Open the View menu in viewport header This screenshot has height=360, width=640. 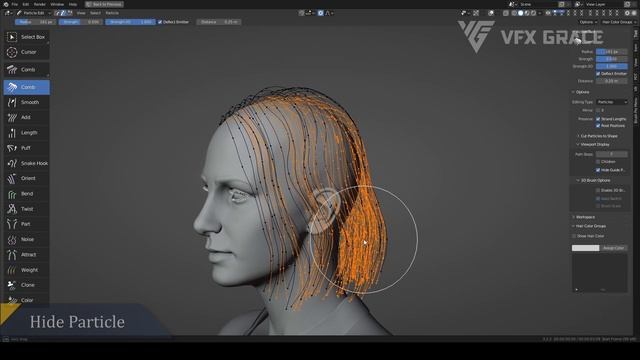point(81,13)
